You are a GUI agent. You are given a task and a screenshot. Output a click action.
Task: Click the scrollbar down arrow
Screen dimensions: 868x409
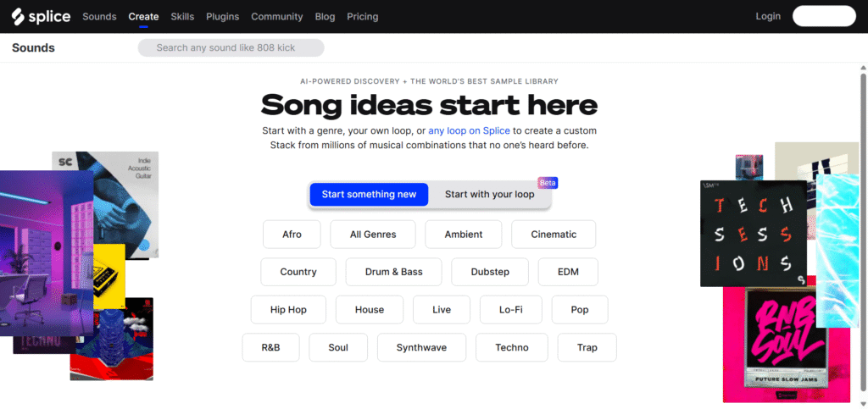click(863, 403)
